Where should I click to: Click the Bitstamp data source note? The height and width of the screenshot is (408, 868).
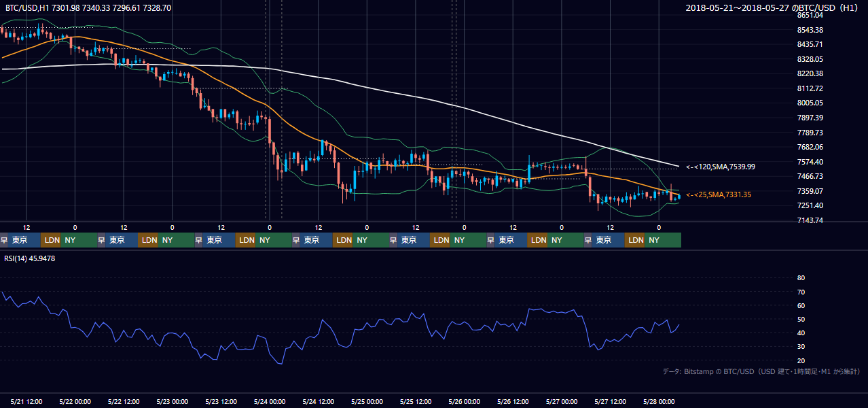[x=761, y=371]
